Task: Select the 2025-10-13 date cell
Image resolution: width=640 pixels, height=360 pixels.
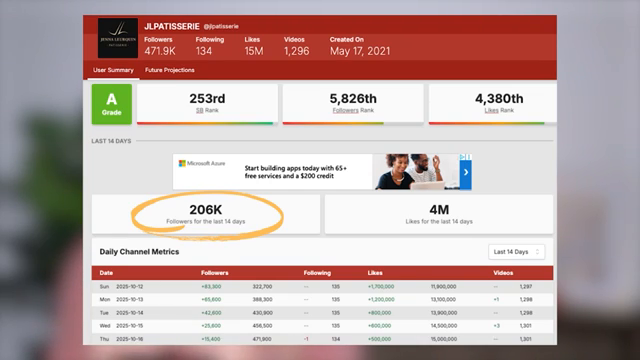Action: (129, 299)
